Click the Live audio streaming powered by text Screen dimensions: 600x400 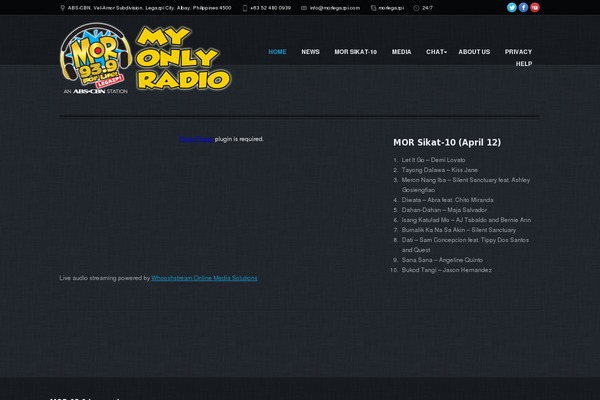click(104, 278)
